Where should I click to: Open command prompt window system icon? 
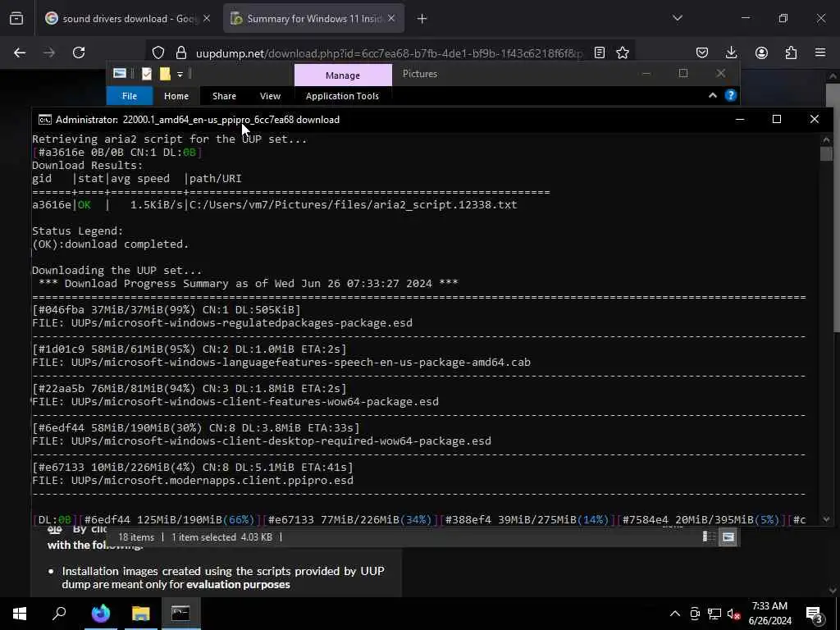click(x=44, y=120)
